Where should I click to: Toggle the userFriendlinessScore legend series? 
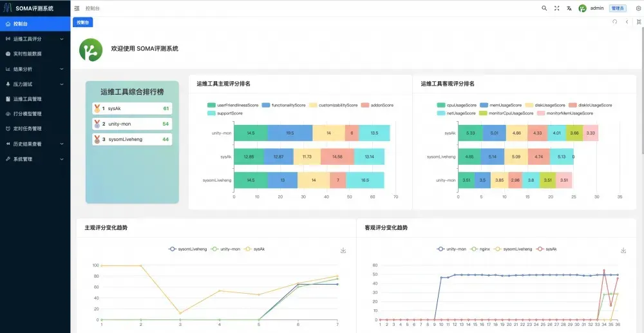(x=233, y=105)
